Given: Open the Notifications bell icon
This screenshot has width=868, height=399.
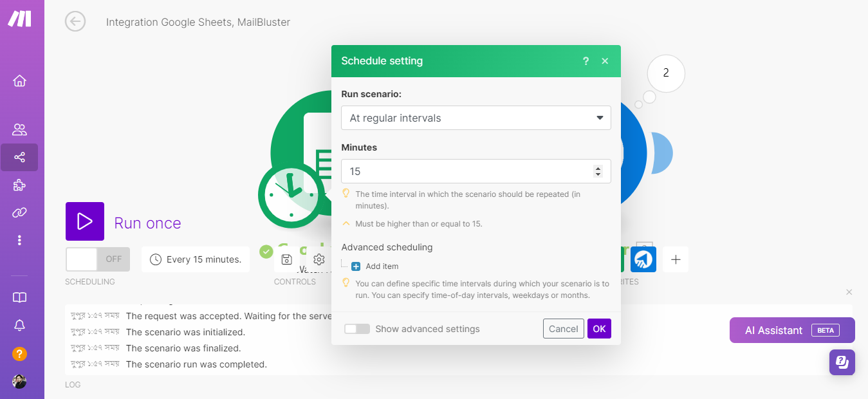Looking at the screenshot, I should pyautogui.click(x=19, y=325).
